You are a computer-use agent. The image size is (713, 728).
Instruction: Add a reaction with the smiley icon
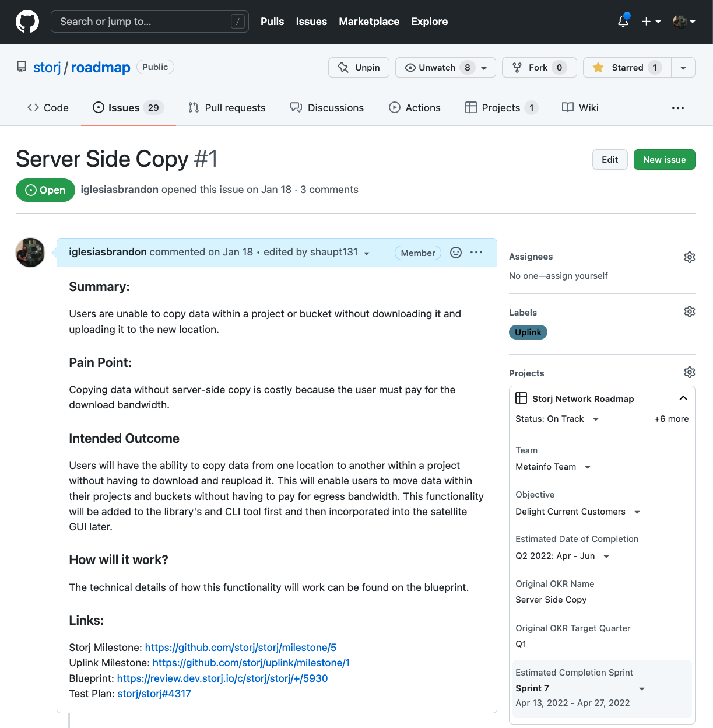pyautogui.click(x=456, y=253)
